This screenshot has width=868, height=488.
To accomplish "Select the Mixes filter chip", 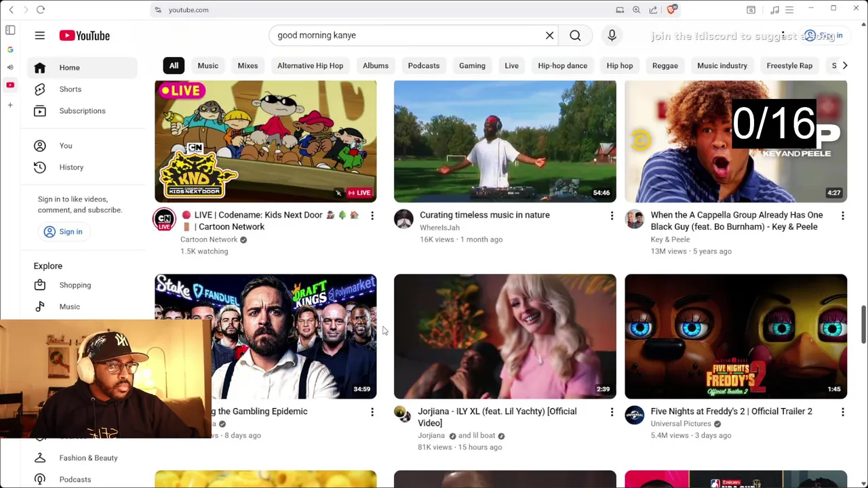I will click(248, 66).
